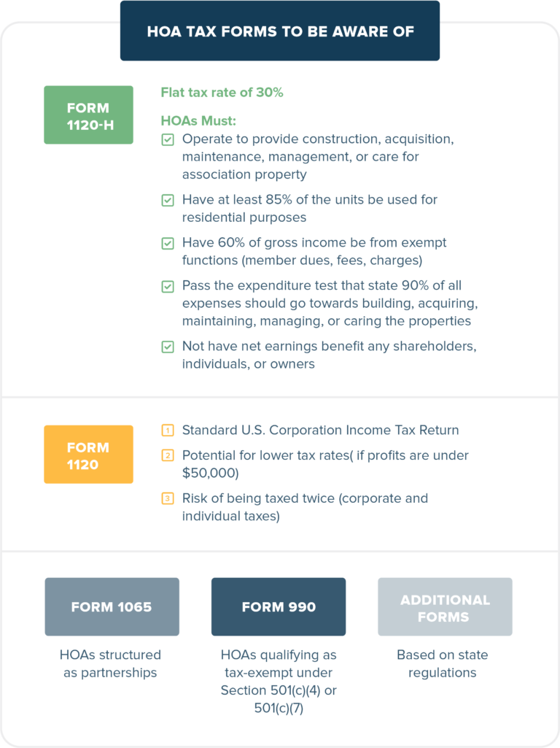Toggle checkbox for 85% residential units rule

168,200
